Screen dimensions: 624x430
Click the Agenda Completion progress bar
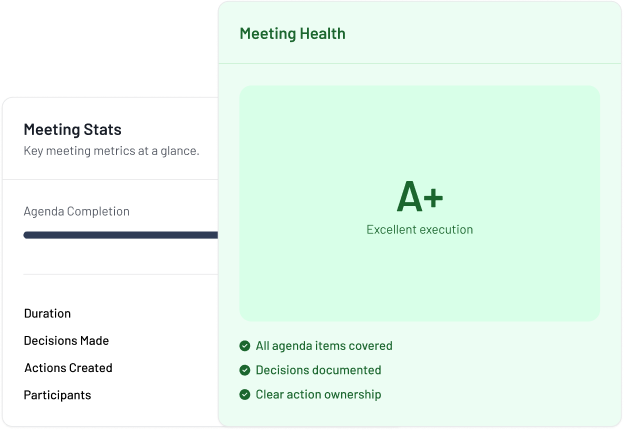click(120, 235)
